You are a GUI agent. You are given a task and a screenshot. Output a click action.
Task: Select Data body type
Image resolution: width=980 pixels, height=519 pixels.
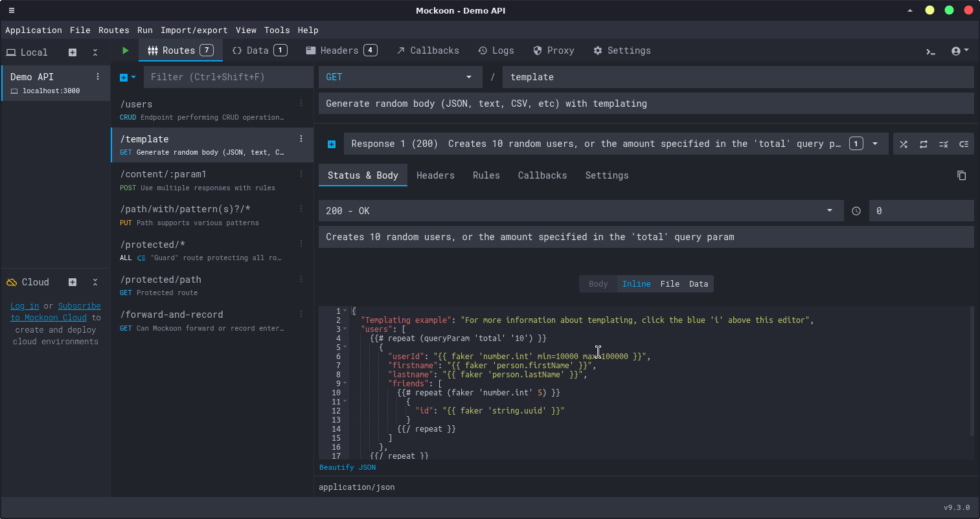click(x=698, y=284)
